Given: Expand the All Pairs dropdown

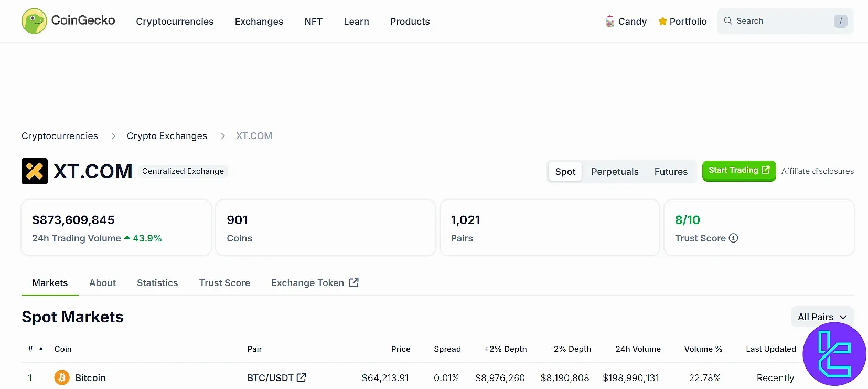Looking at the screenshot, I should coord(822,317).
